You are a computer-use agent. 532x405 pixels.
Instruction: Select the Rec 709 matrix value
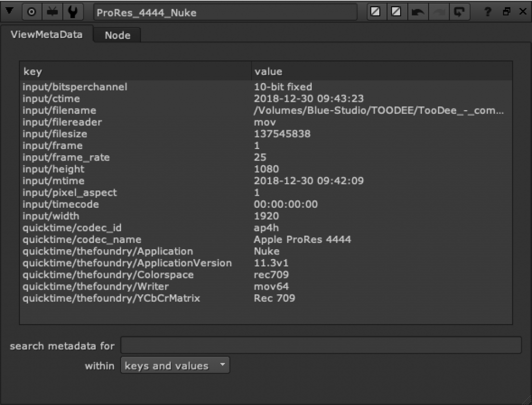274,298
